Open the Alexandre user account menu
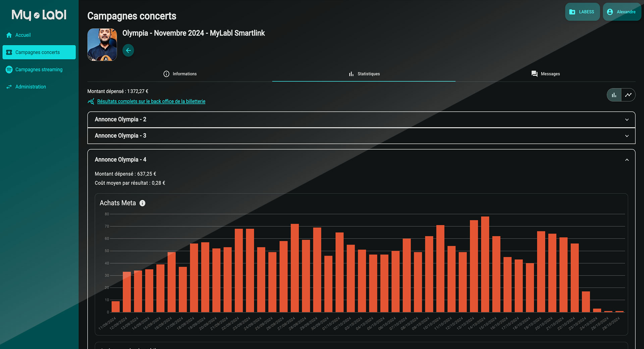The height and width of the screenshot is (349, 644). [622, 12]
